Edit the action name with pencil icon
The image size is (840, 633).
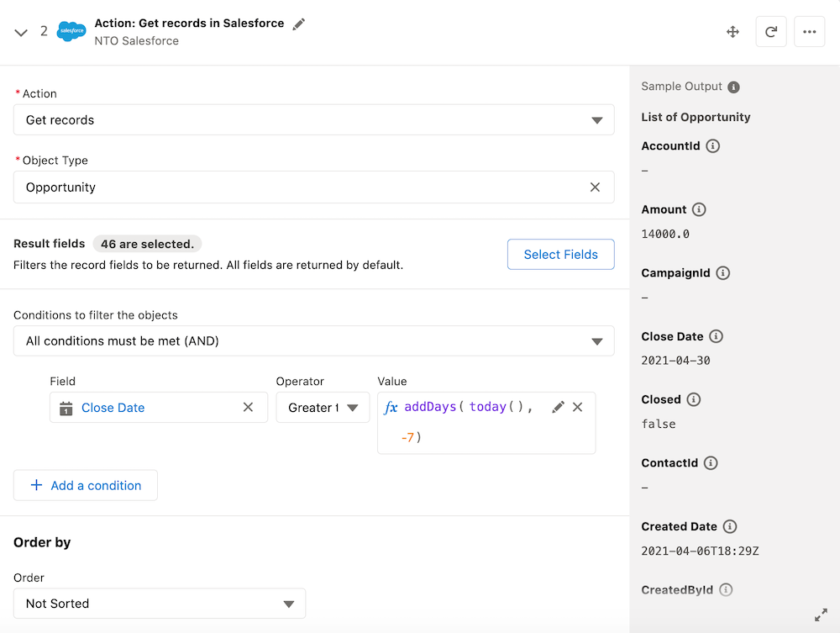(x=299, y=24)
